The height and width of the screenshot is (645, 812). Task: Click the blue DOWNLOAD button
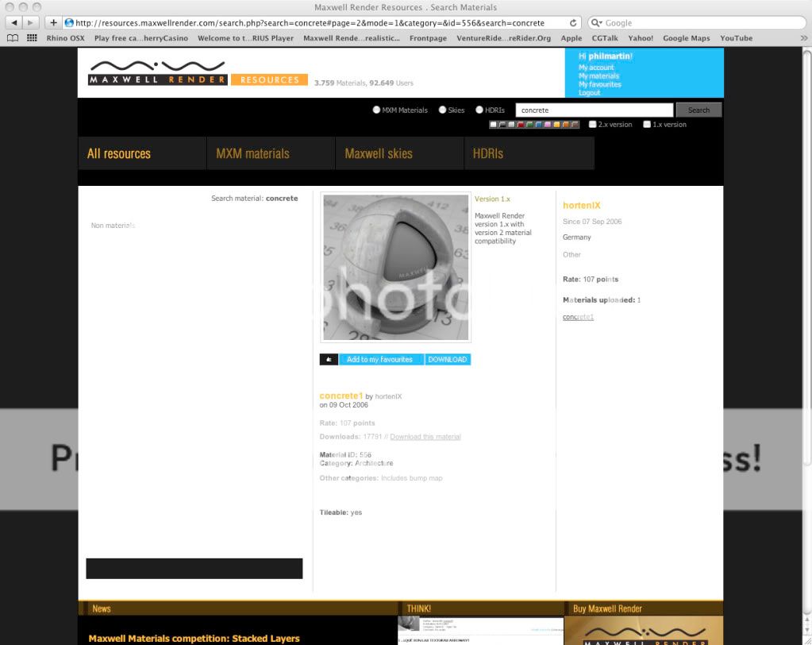coord(448,360)
